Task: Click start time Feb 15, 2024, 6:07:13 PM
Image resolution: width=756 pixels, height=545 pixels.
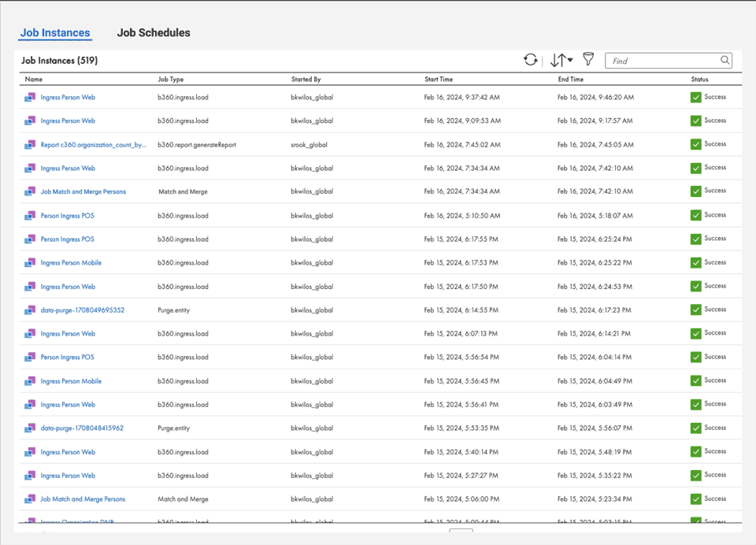Action: (x=461, y=334)
